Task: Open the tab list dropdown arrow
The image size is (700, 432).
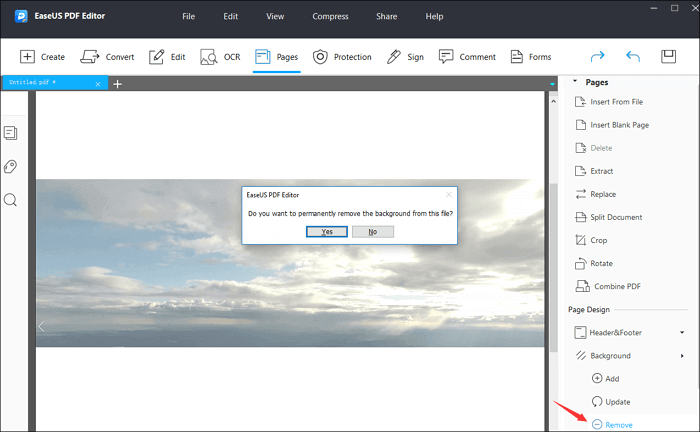Action: [552, 84]
